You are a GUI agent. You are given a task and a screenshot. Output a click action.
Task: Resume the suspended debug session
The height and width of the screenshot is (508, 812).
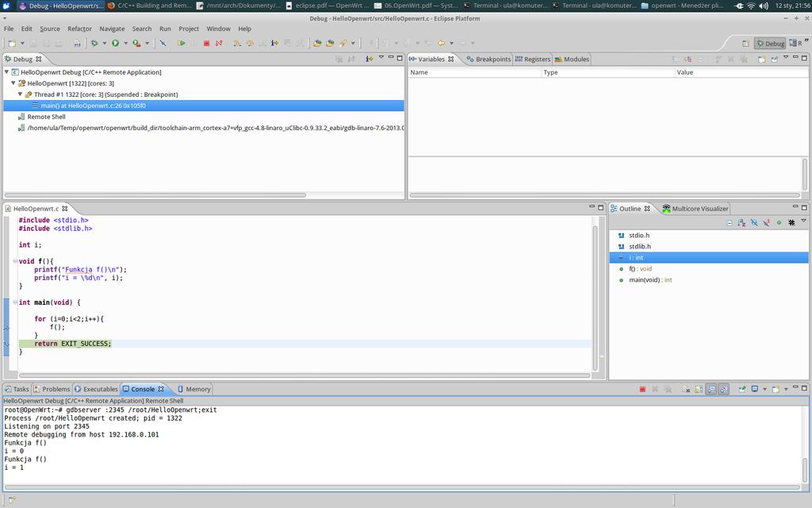point(182,44)
